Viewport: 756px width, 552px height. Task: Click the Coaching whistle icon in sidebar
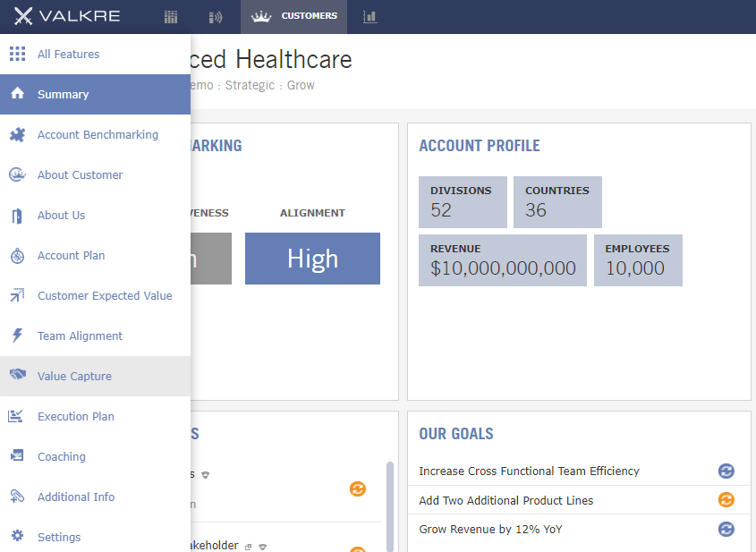[17, 456]
